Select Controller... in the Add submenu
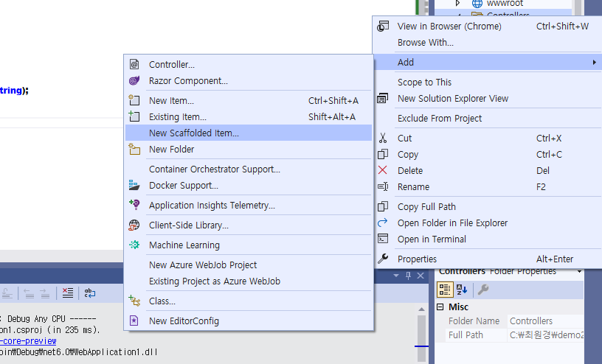 [x=249, y=64]
